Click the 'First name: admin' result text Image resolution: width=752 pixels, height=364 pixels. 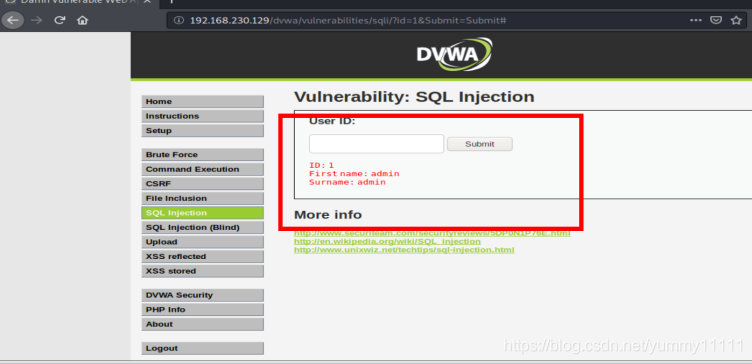tap(354, 174)
